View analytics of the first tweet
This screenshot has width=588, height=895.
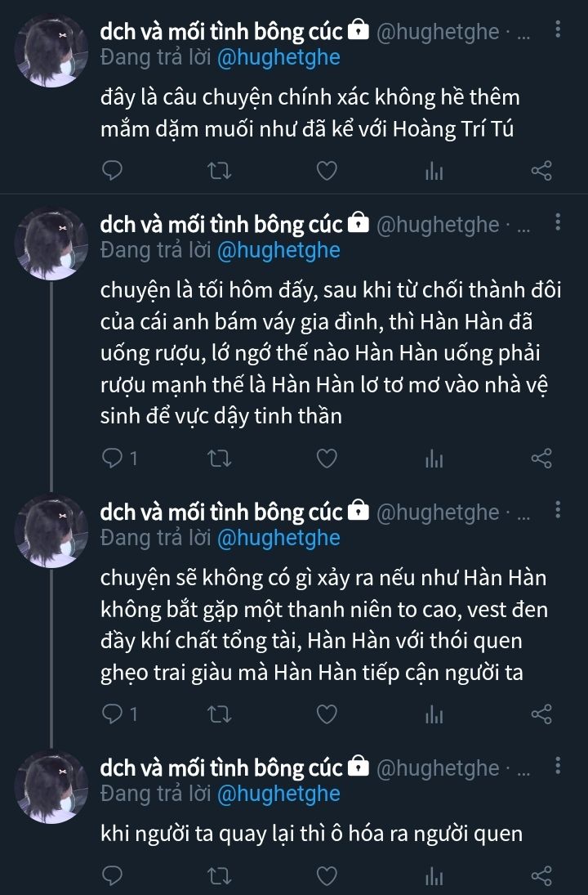tap(433, 171)
